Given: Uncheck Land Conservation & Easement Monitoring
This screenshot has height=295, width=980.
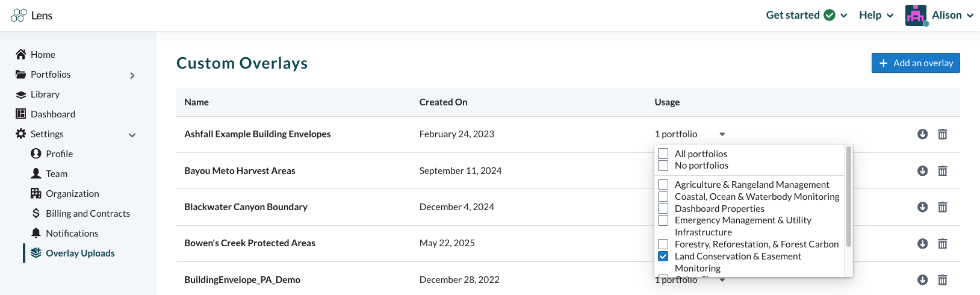Looking at the screenshot, I should click(663, 256).
